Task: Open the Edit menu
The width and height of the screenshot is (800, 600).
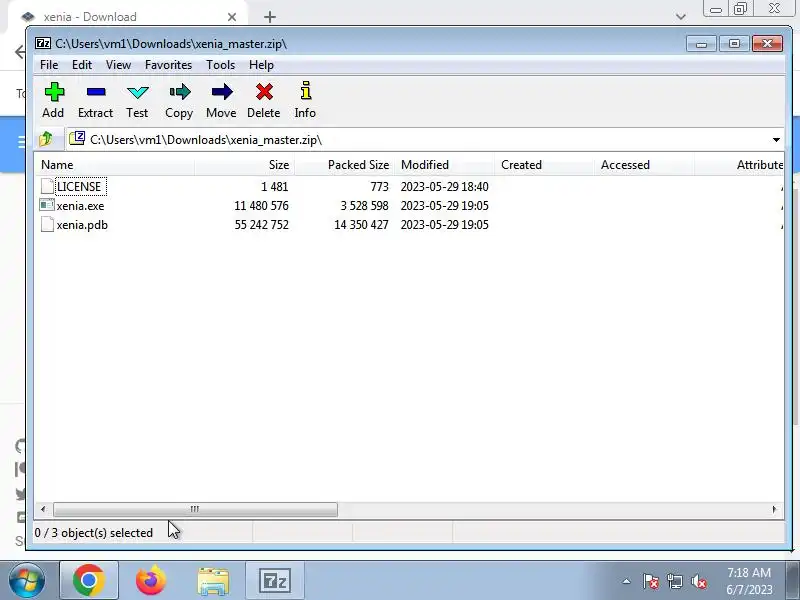Action: 82,65
